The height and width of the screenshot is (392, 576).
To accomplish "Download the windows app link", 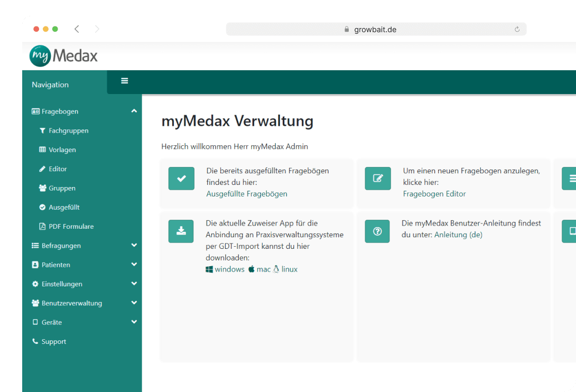I will pyautogui.click(x=229, y=269).
